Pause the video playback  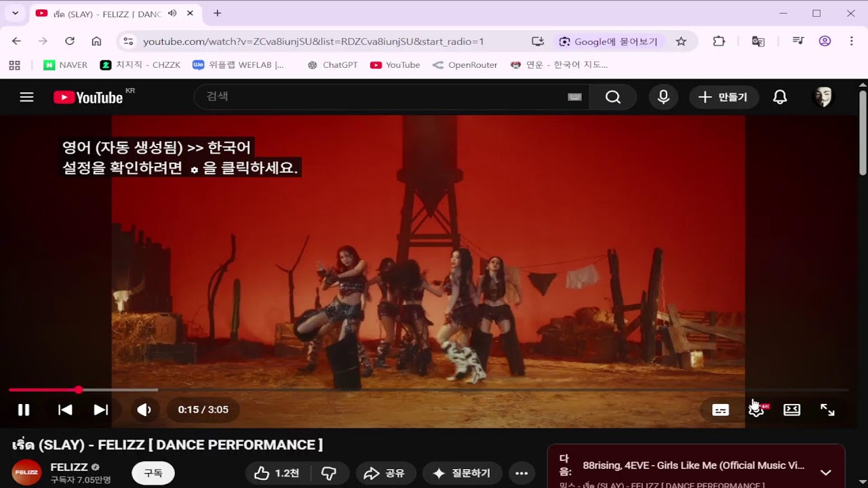tap(24, 409)
